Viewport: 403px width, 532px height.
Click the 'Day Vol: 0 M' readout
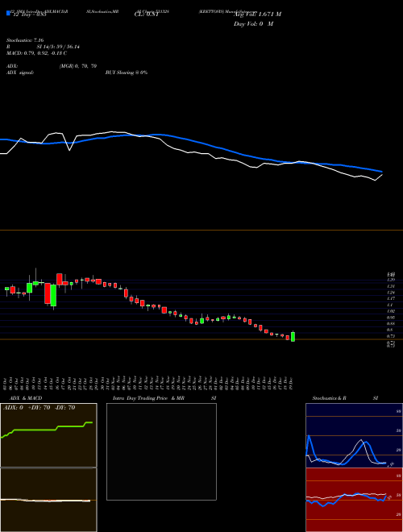(x=253, y=24)
